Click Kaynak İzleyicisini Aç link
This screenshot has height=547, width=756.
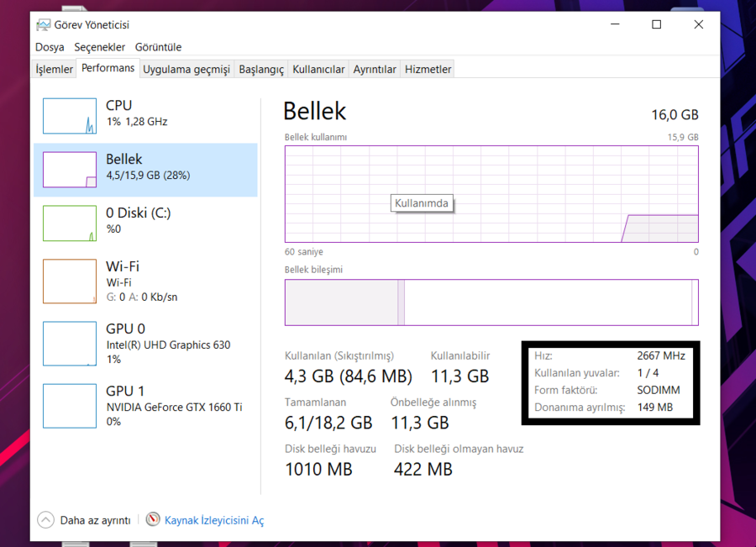(x=214, y=521)
